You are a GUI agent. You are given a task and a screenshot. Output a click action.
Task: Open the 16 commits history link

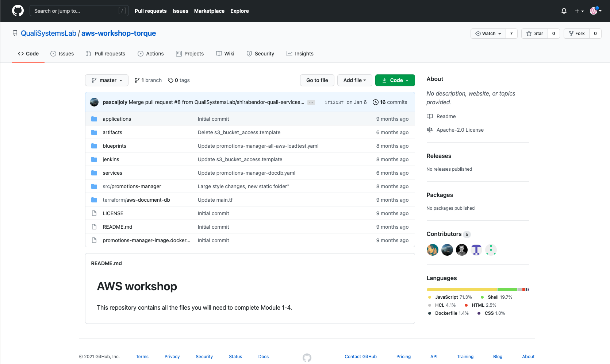coord(390,102)
